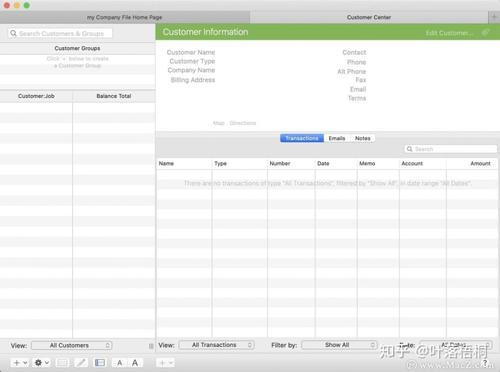Switch to the Emails tab
The width and height of the screenshot is (500, 372).
(337, 138)
